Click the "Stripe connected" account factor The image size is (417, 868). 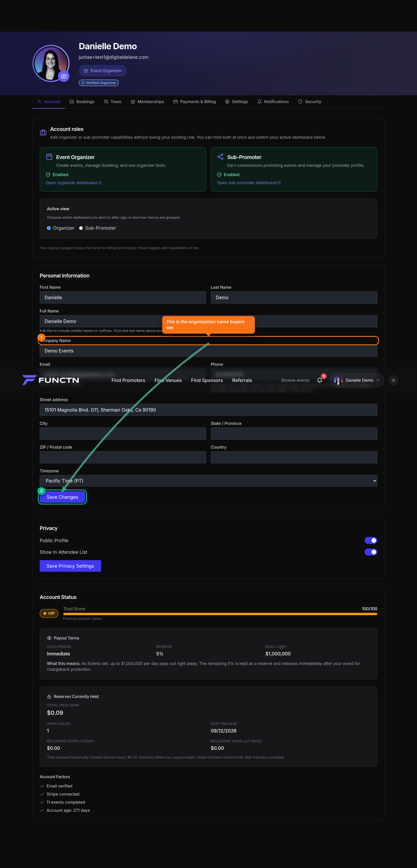(x=63, y=794)
